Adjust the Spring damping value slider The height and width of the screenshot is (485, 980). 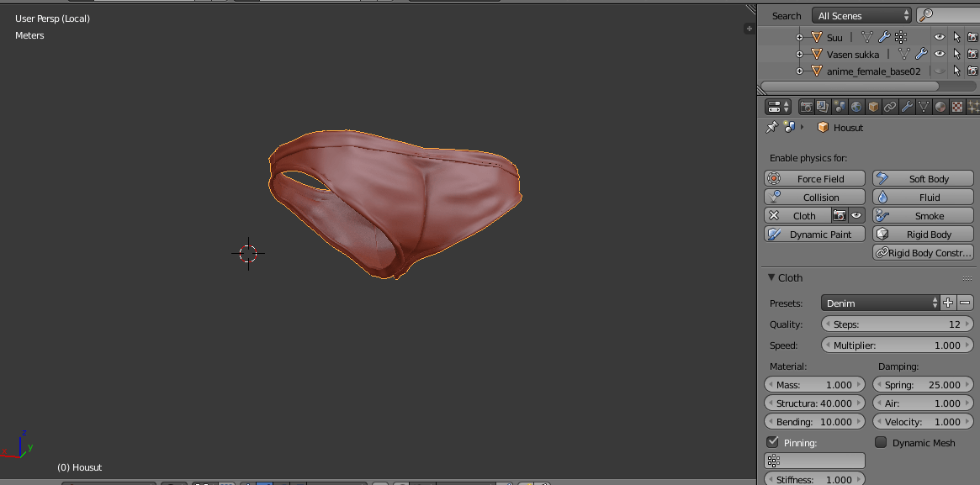click(x=923, y=384)
